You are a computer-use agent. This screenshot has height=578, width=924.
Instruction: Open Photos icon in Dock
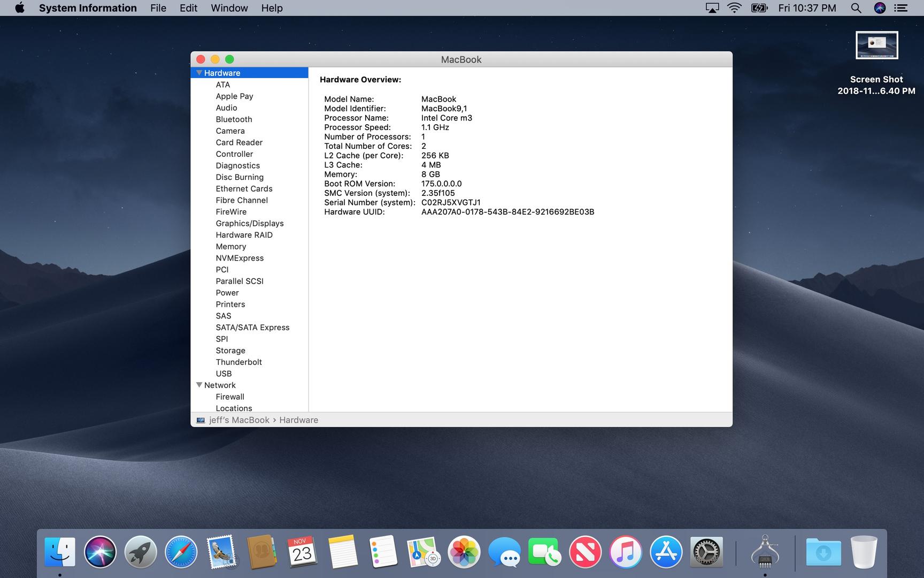tap(464, 552)
